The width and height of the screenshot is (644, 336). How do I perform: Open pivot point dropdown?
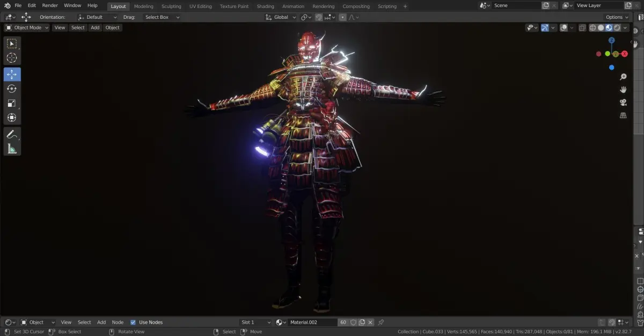click(306, 17)
